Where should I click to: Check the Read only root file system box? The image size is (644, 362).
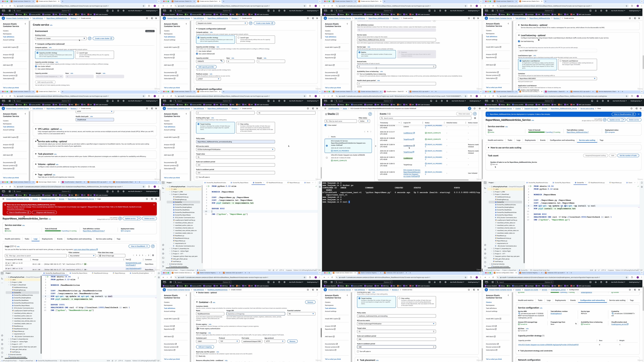tap(197, 356)
